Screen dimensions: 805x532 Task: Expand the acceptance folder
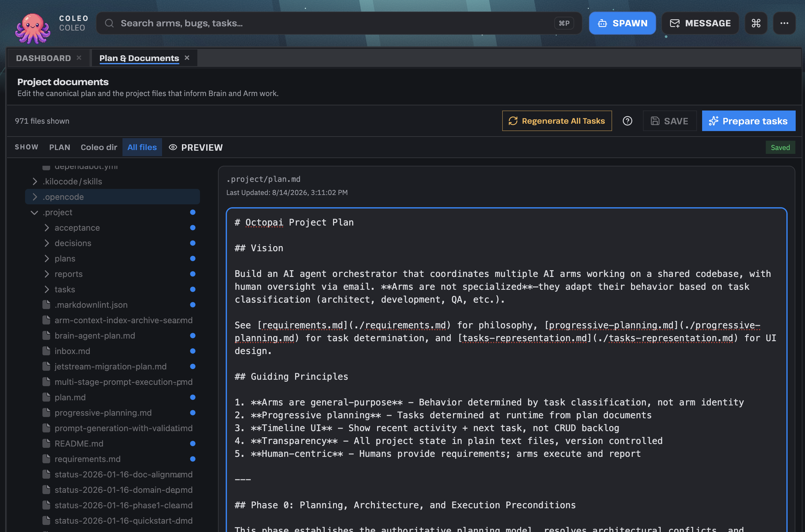47,228
